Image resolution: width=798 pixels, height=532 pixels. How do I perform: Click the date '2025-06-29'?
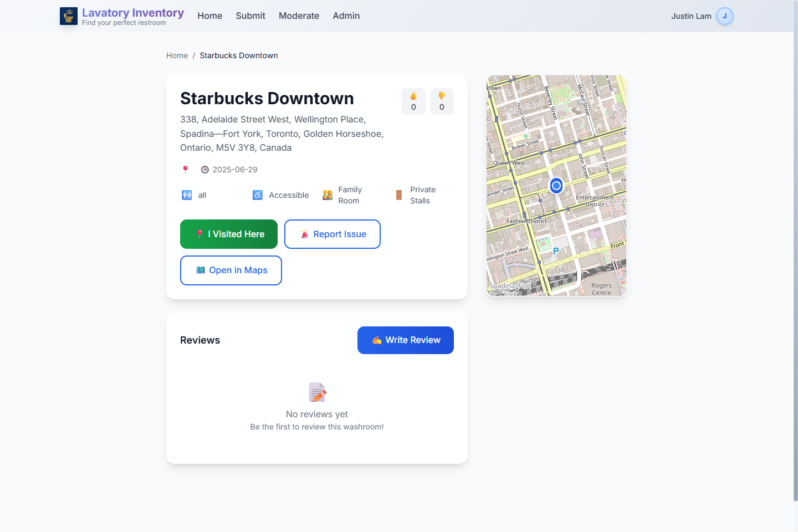click(235, 170)
